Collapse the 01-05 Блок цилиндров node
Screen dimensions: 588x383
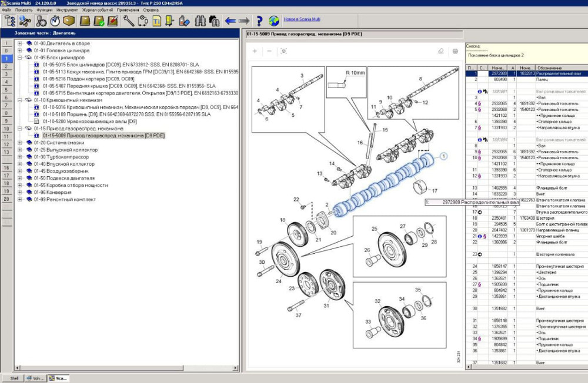click(20, 58)
